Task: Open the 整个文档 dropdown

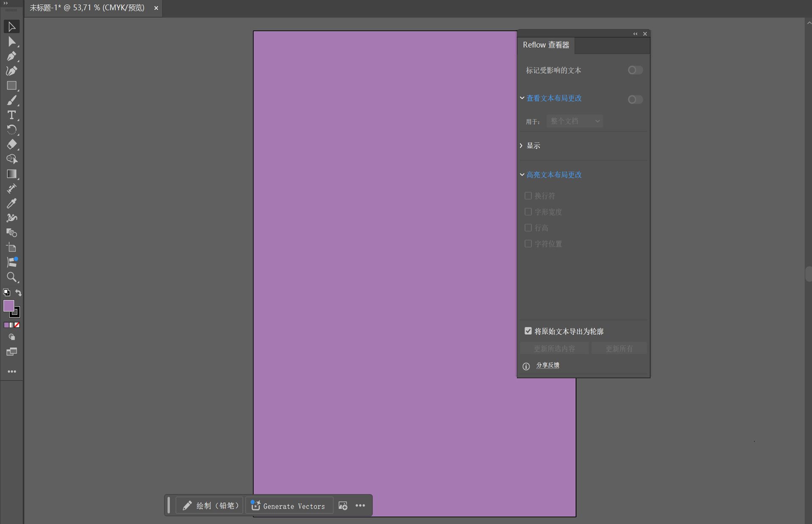Action: pyautogui.click(x=574, y=121)
